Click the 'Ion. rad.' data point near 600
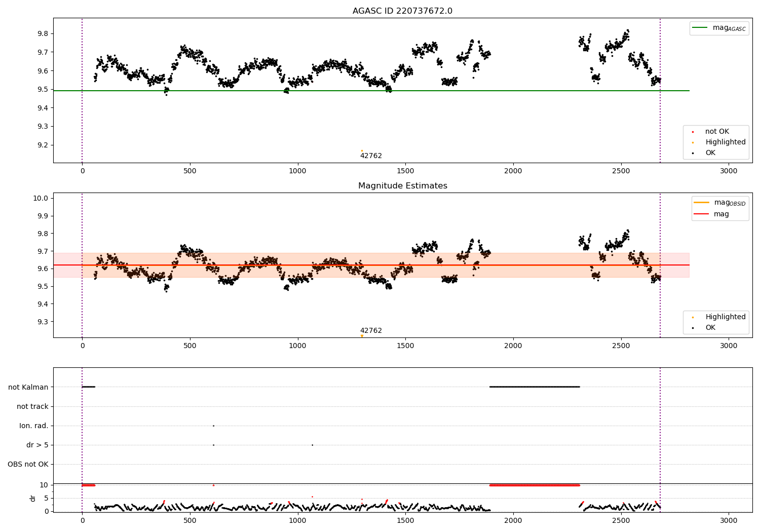The height and width of the screenshot is (532, 760). tap(213, 426)
